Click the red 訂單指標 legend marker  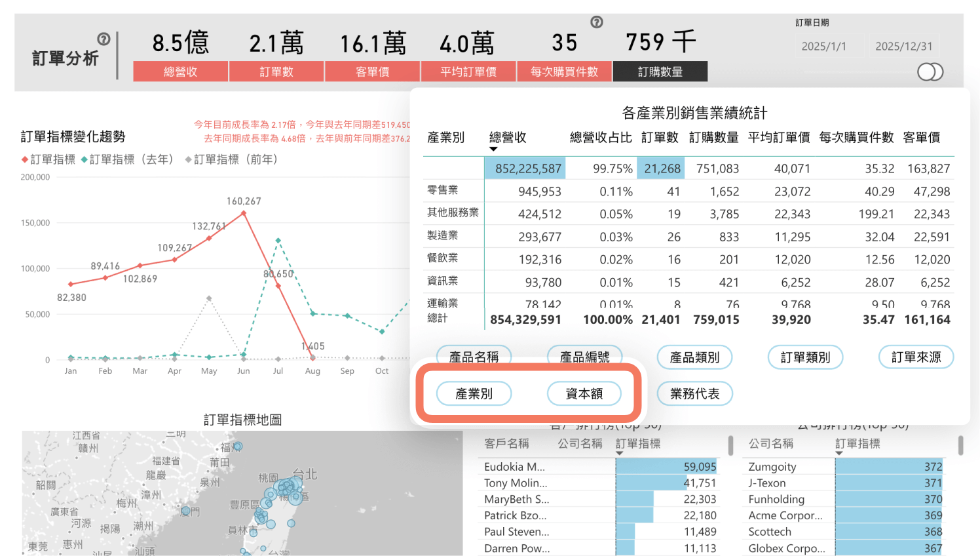(25, 159)
